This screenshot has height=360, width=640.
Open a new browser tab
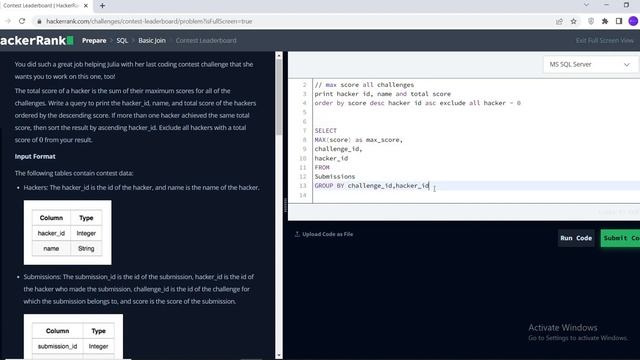pos(102,6)
